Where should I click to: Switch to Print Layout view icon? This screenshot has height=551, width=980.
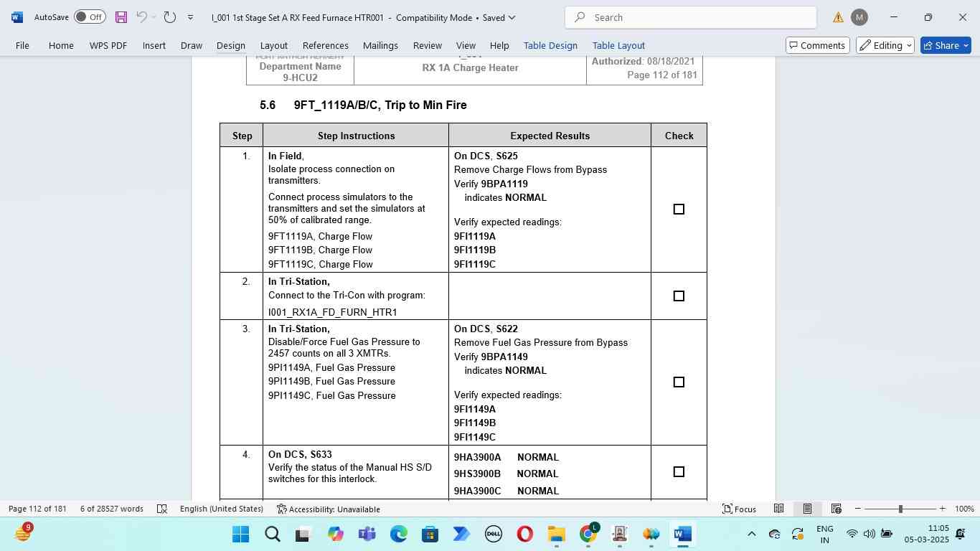807,509
